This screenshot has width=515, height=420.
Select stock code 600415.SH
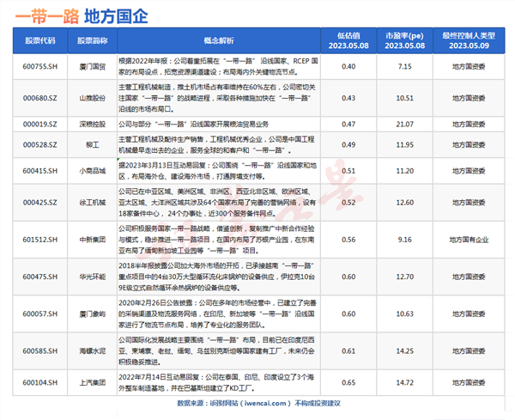[x=40, y=171]
